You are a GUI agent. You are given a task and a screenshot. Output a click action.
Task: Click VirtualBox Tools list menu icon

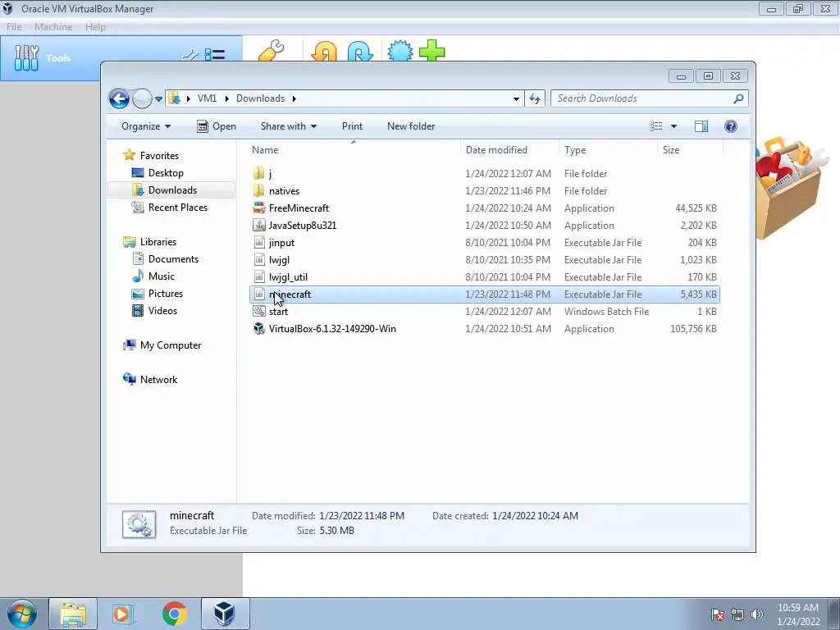coord(215,55)
